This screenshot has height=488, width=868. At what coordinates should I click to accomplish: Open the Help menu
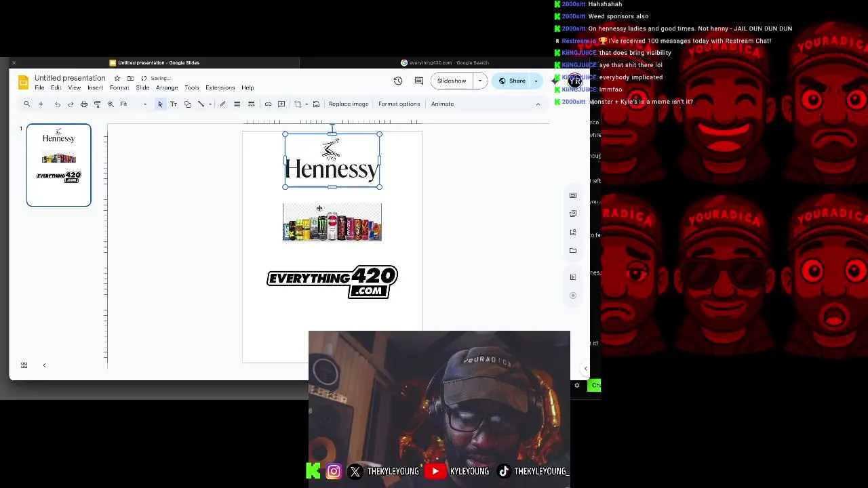[248, 87]
